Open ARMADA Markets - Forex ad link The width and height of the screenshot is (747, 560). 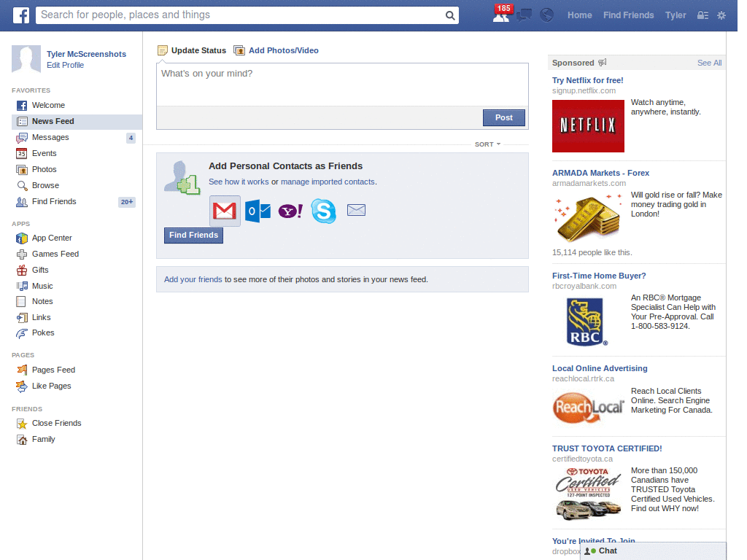[x=600, y=174]
